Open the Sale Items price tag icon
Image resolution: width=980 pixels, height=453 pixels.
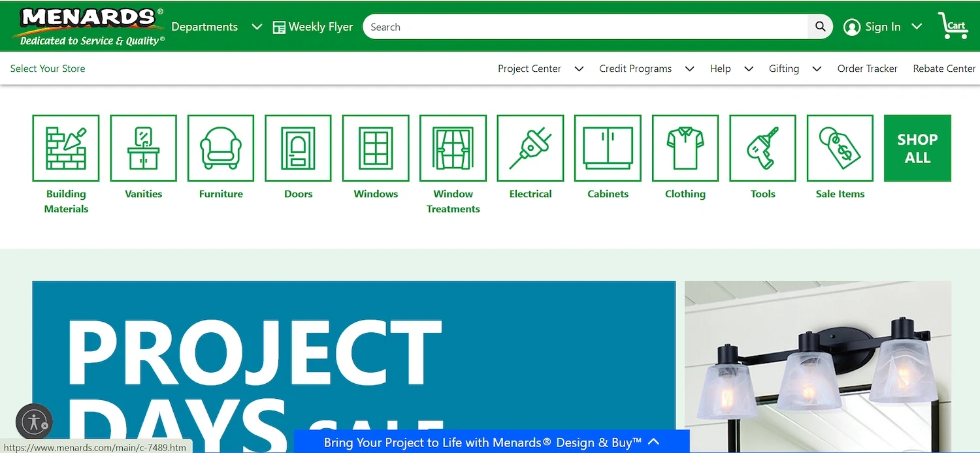click(840, 148)
